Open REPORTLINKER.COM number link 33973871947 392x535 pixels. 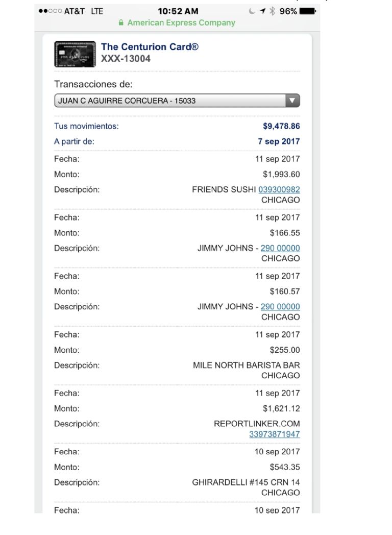pyautogui.click(x=274, y=434)
